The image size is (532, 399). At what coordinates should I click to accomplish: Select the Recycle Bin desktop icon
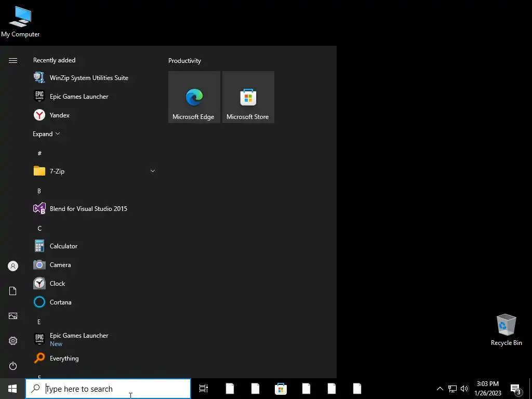click(x=506, y=330)
